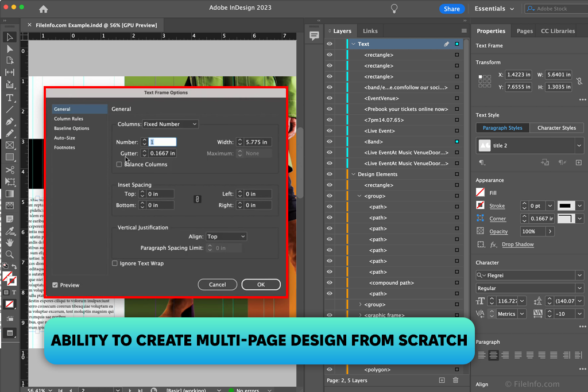
Task: Open the Essentials workspace switcher
Action: point(494,9)
